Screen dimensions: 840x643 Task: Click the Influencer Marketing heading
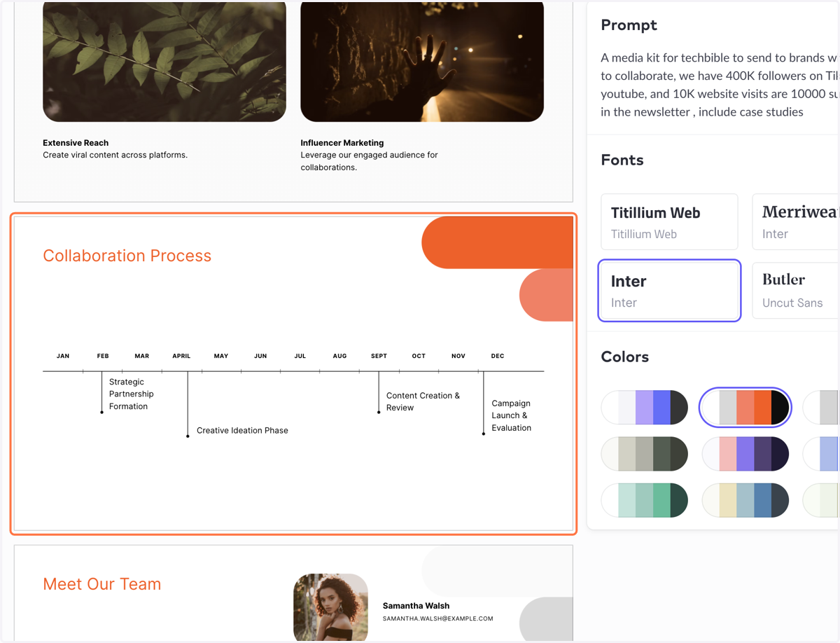point(342,143)
